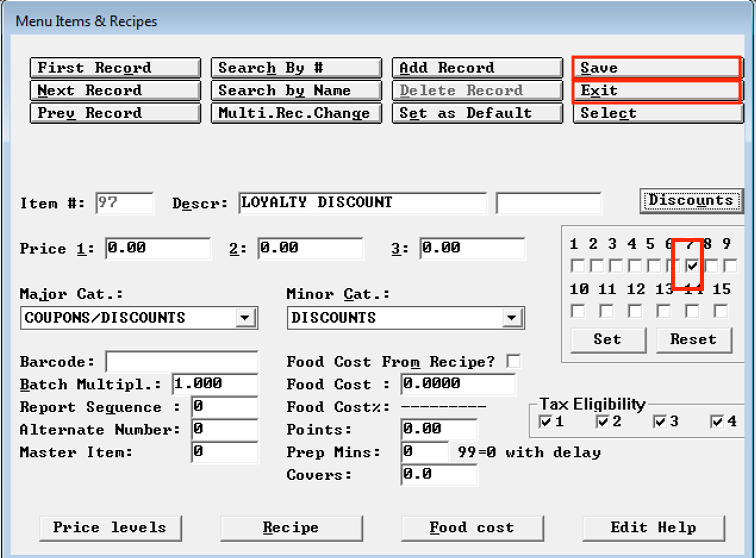Click the Points field
This screenshot has width=756, height=558.
point(439,430)
